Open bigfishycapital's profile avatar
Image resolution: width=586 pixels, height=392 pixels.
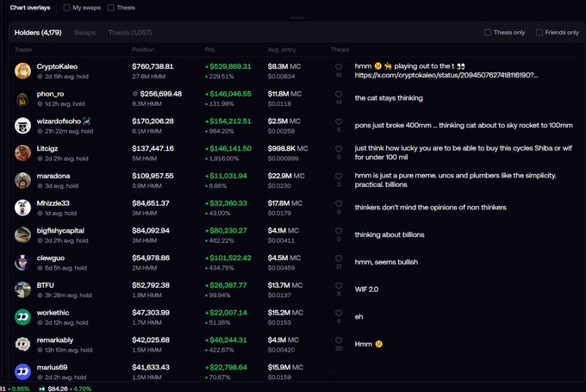coord(22,235)
